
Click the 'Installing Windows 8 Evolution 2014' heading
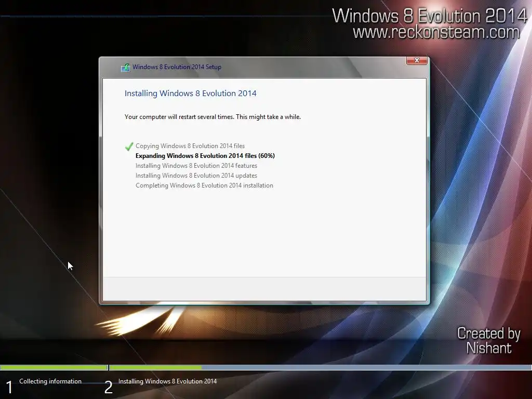click(190, 94)
